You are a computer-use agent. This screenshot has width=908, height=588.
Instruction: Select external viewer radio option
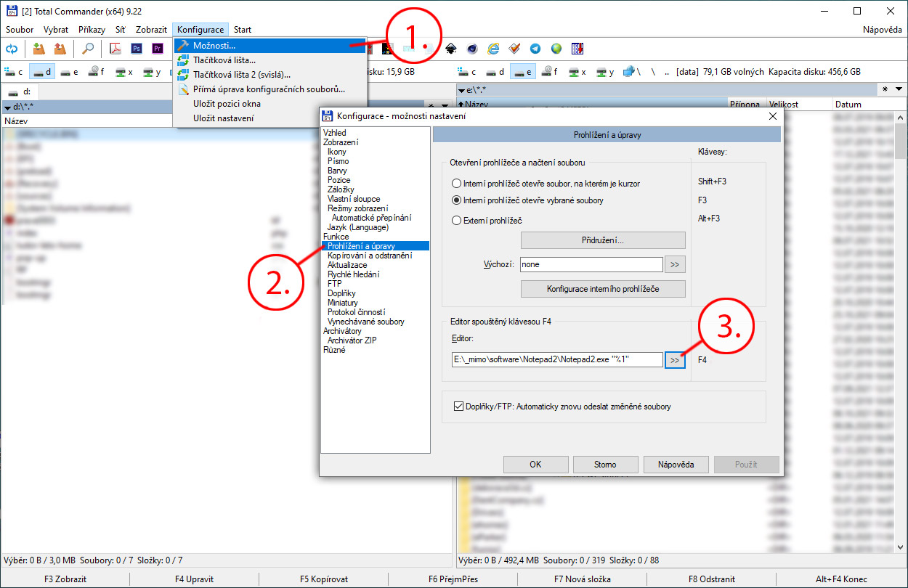pyautogui.click(x=456, y=220)
